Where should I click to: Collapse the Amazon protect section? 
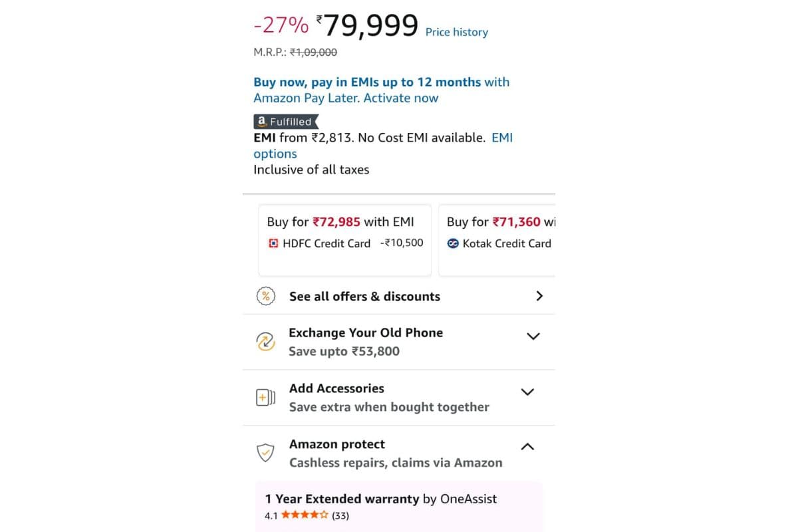527,447
